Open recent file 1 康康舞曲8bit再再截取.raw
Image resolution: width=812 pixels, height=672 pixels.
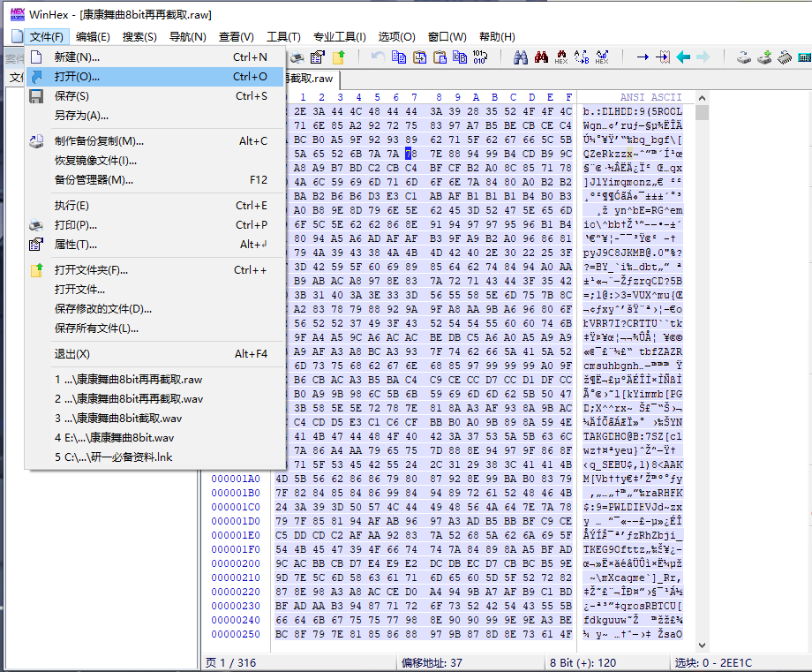[x=154, y=379]
